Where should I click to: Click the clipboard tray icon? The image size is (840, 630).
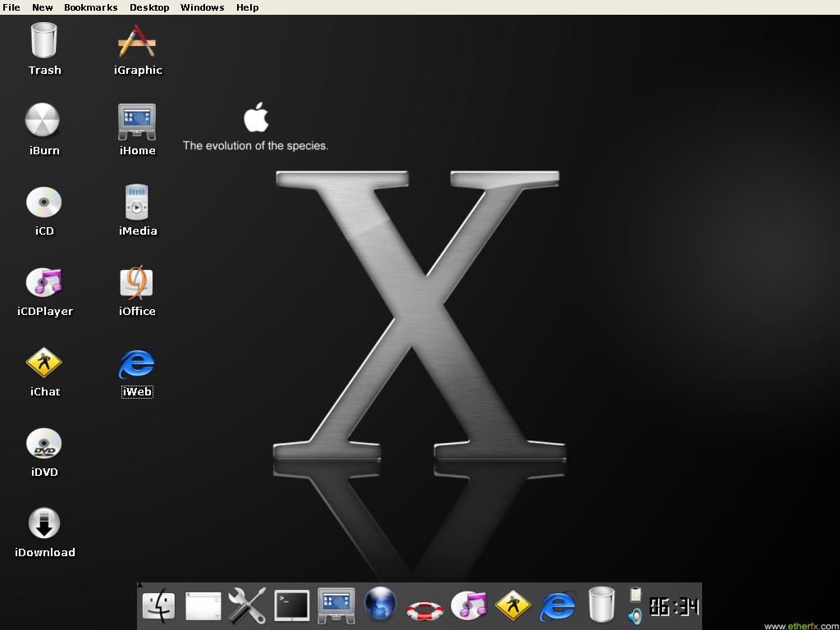[x=636, y=594]
